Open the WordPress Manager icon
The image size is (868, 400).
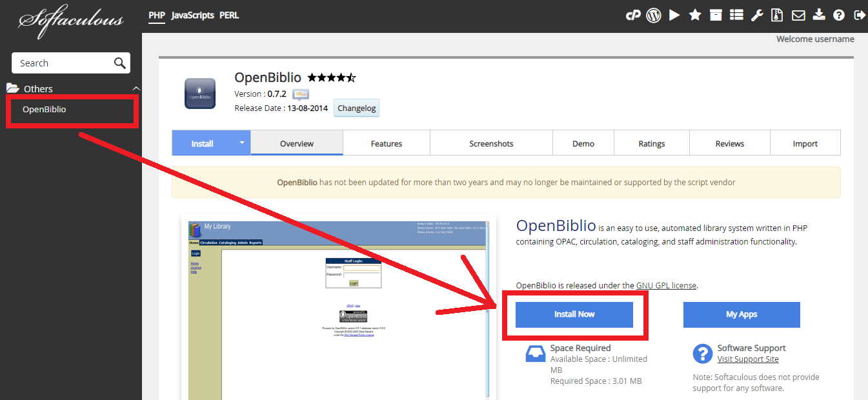[654, 15]
